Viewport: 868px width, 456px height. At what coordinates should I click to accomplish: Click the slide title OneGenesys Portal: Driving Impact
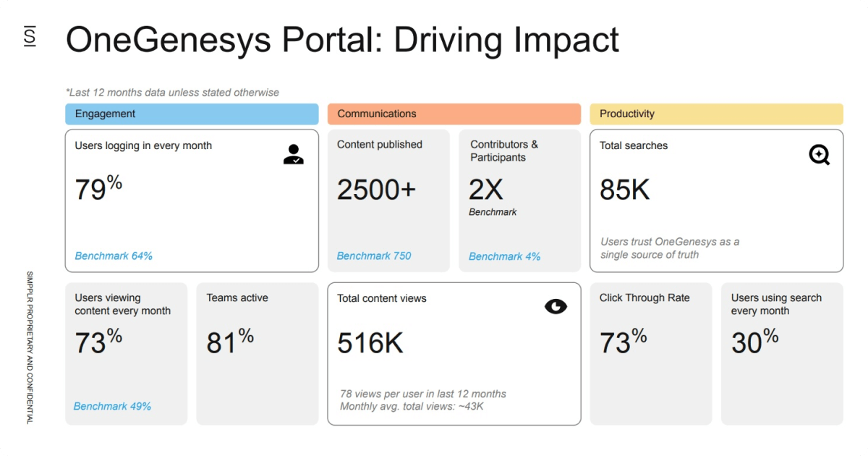click(342, 41)
